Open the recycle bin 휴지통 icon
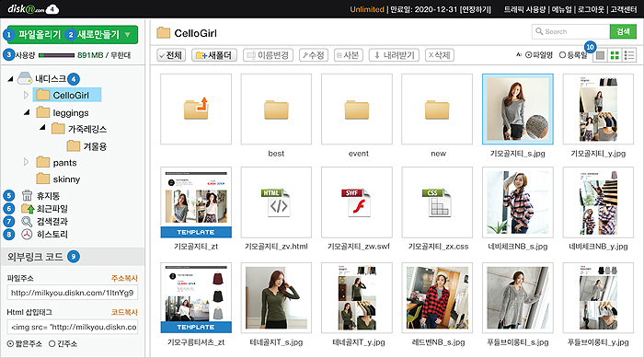Image resolution: width=644 pixels, height=358 pixels. click(27, 195)
